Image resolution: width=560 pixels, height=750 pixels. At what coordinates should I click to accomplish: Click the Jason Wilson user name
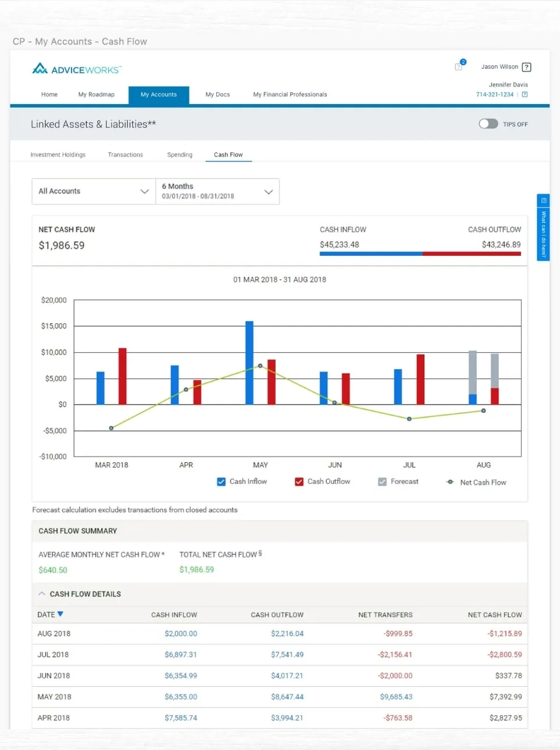tap(500, 67)
